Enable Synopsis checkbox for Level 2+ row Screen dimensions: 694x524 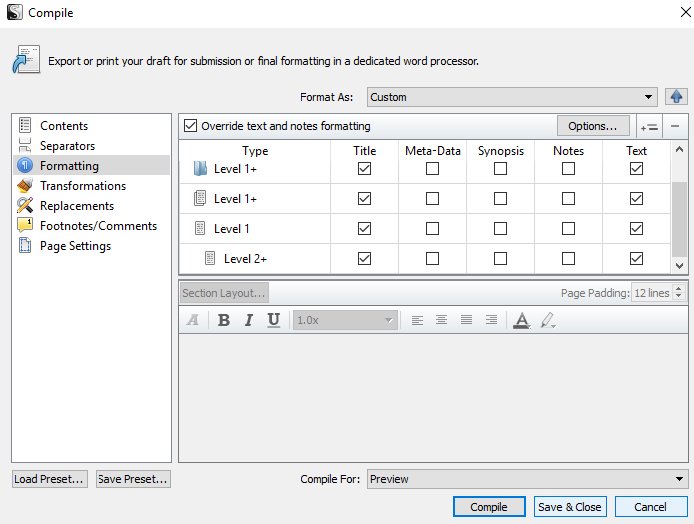500,258
